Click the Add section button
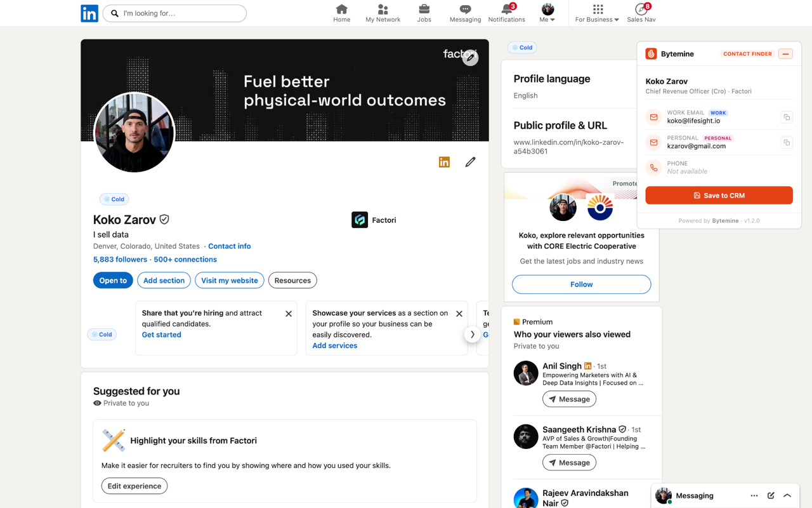The width and height of the screenshot is (812, 508). (164, 280)
